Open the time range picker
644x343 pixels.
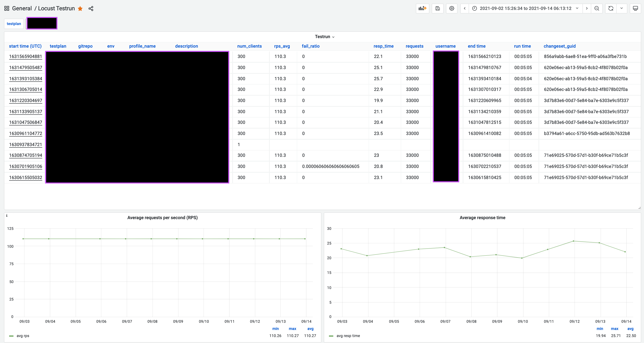(525, 9)
